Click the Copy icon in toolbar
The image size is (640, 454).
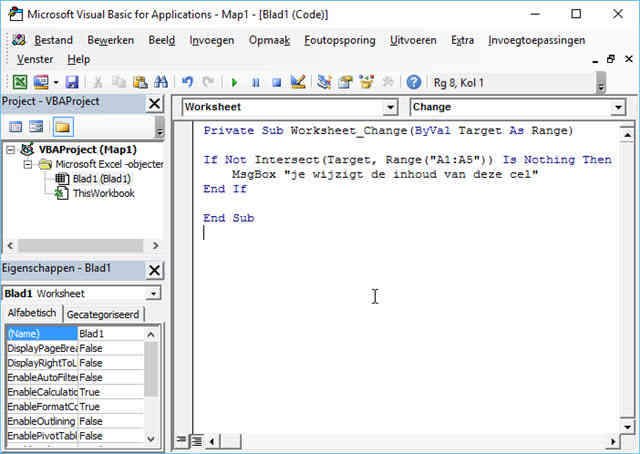coord(119,82)
